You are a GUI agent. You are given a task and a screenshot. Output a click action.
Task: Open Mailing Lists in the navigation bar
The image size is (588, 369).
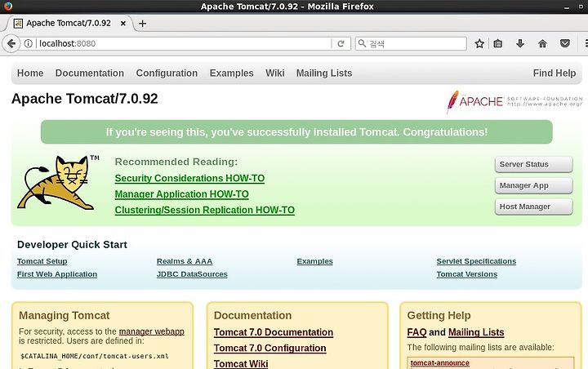324,73
